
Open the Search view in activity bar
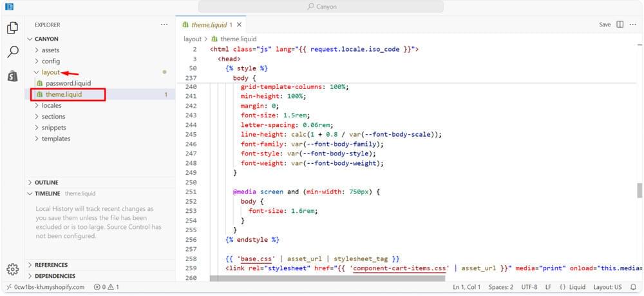pyautogui.click(x=13, y=52)
